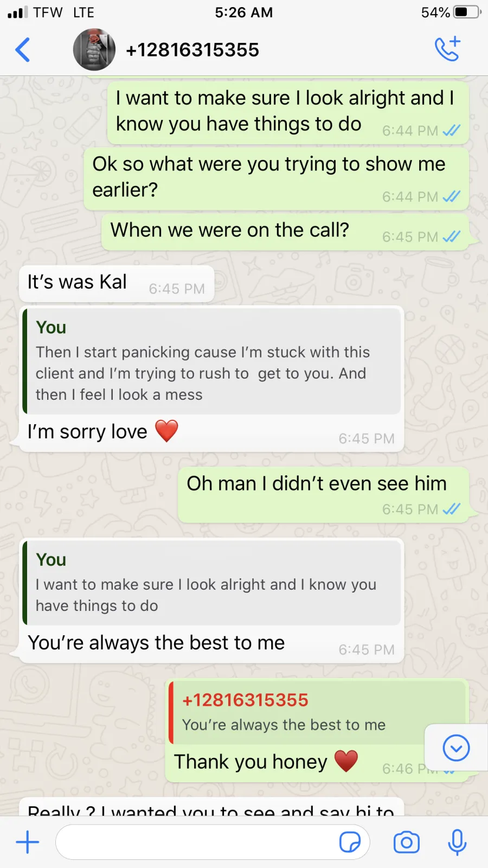Open contact info for +12816315355
The image size is (488, 868).
[x=192, y=50]
